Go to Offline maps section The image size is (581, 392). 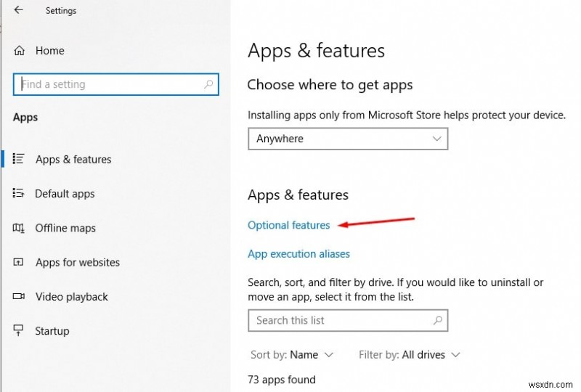(65, 228)
